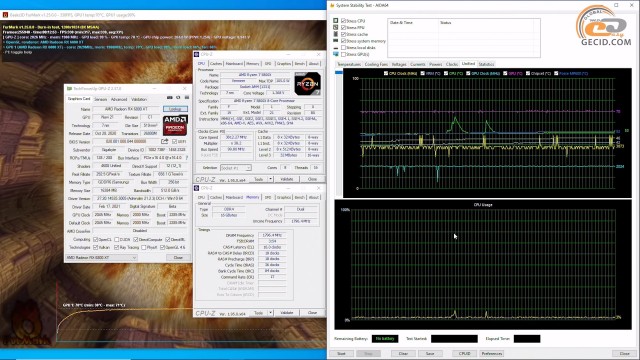
Task: Toggle Chipset graph legend checkbox in AIDA64
Action: (528, 73)
